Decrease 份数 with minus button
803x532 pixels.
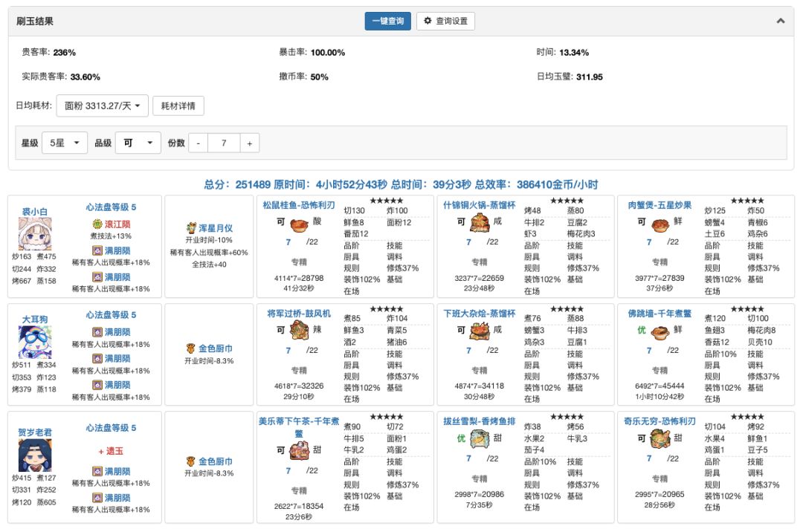click(198, 143)
